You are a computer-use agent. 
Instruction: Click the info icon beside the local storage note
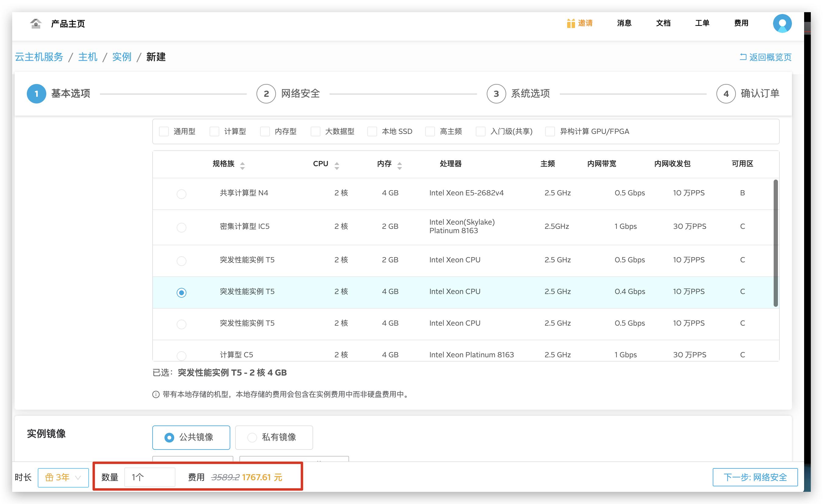click(156, 394)
